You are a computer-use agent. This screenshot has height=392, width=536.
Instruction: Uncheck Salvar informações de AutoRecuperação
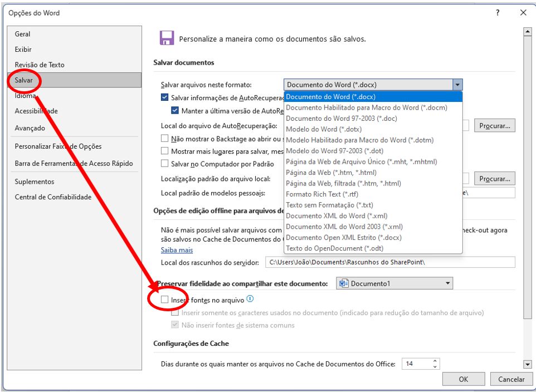point(164,97)
